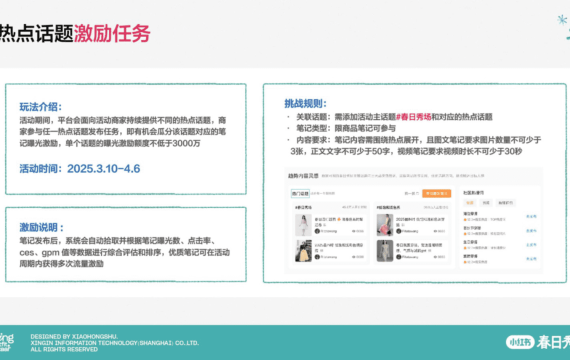This screenshot has width=570, height=360.
Task: Click the author avatar under the first note
Action: (x=317, y=231)
